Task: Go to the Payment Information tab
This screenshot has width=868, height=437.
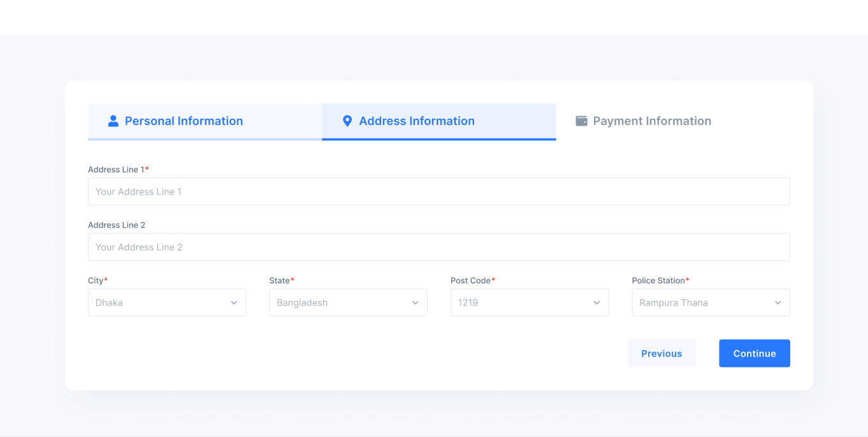Action: [x=651, y=121]
